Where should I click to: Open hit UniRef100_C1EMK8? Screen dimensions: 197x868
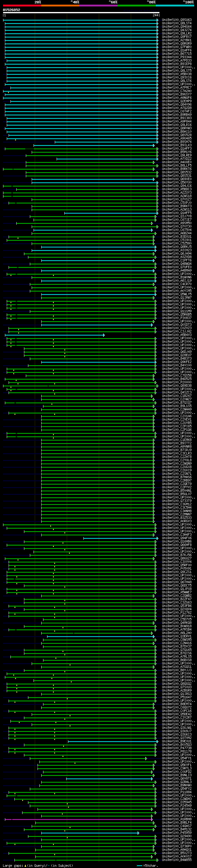[x=176, y=440]
